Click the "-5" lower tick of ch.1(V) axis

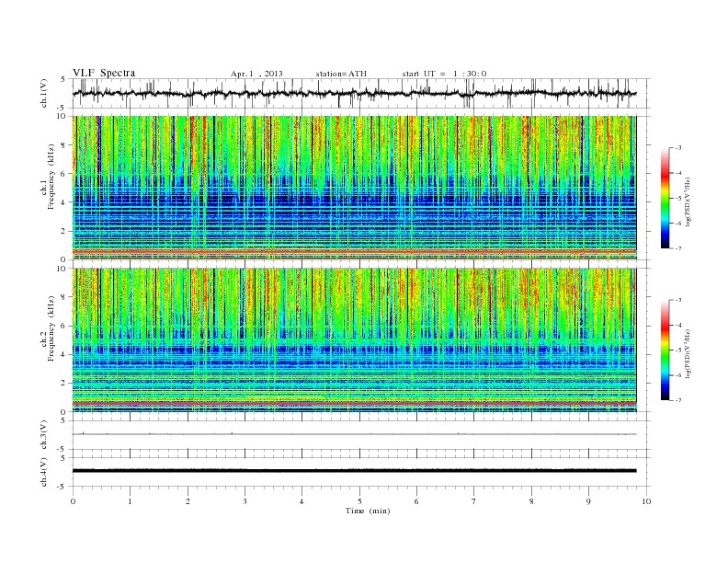tap(62, 109)
